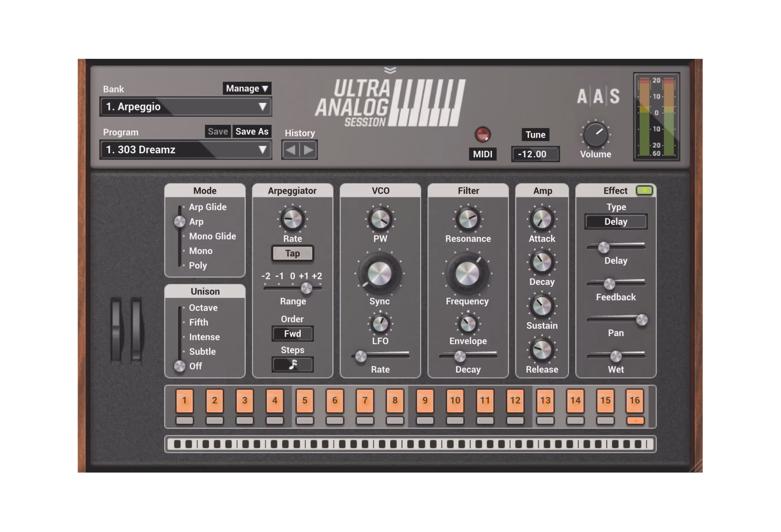Click the History forward arrow

[308, 150]
